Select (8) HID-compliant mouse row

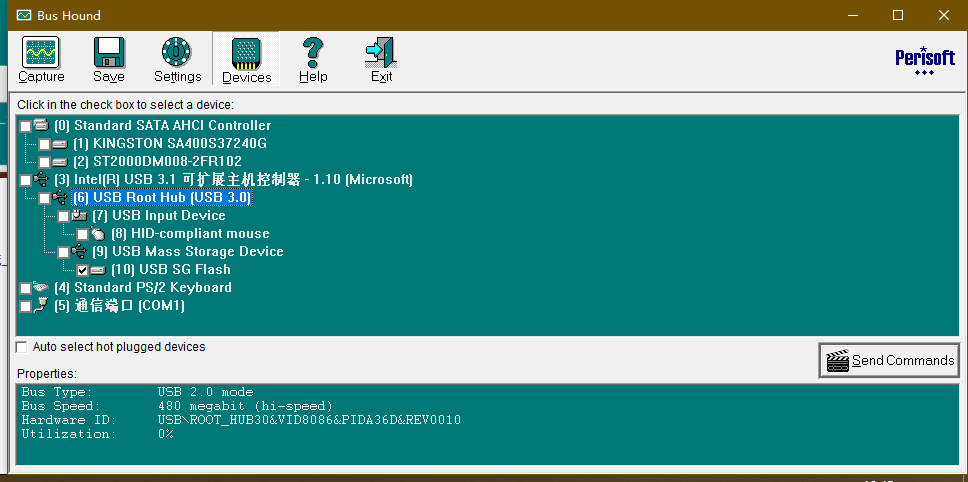click(190, 233)
